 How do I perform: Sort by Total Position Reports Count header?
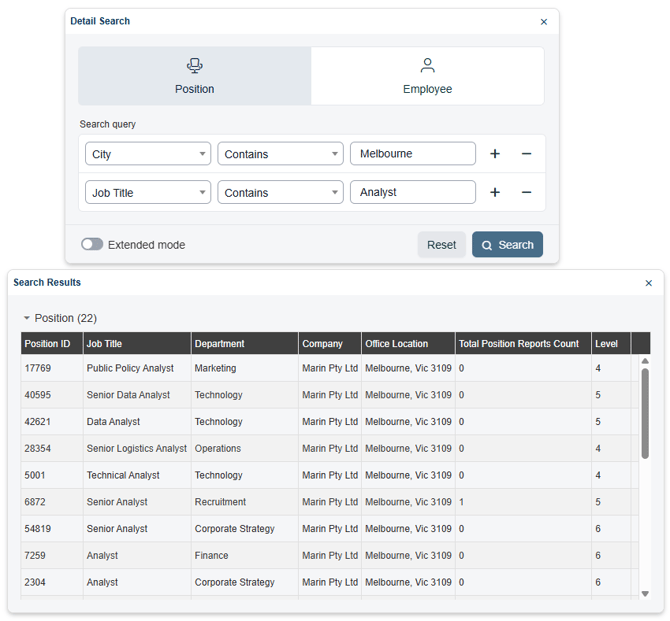point(523,344)
